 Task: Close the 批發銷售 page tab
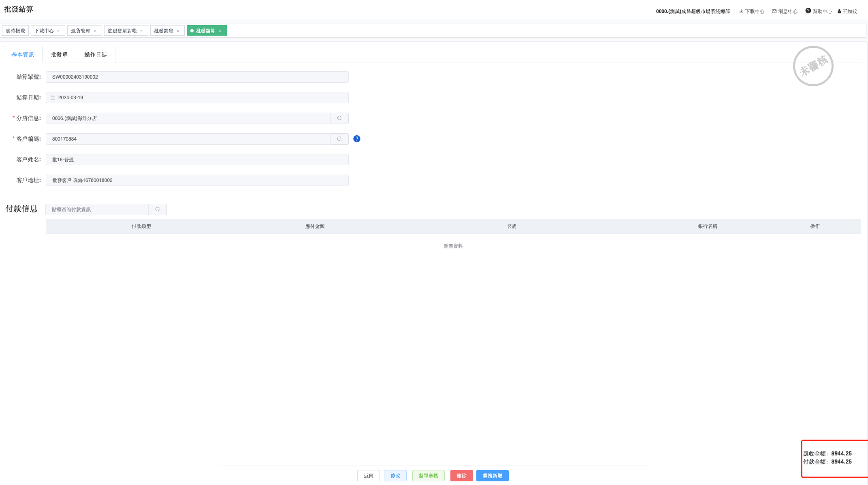[x=178, y=31]
